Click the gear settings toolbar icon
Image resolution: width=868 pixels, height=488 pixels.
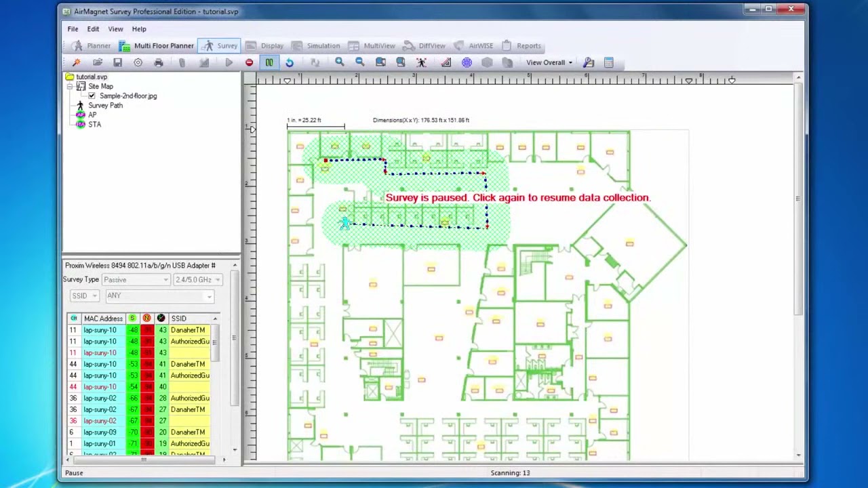pos(138,62)
